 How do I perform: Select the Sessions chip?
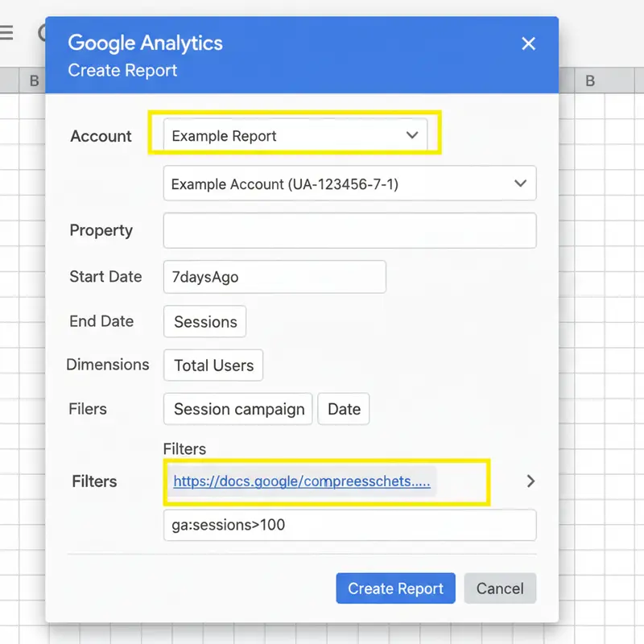pyautogui.click(x=205, y=322)
